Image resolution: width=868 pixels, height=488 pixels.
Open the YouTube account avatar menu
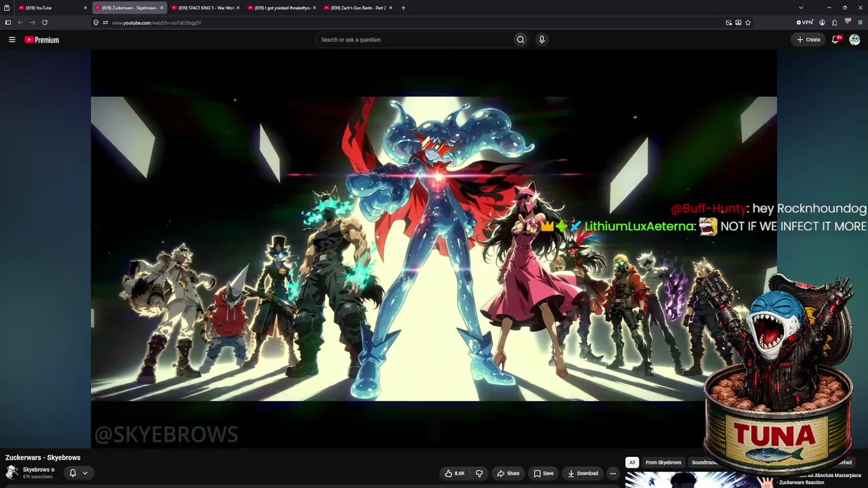854,40
